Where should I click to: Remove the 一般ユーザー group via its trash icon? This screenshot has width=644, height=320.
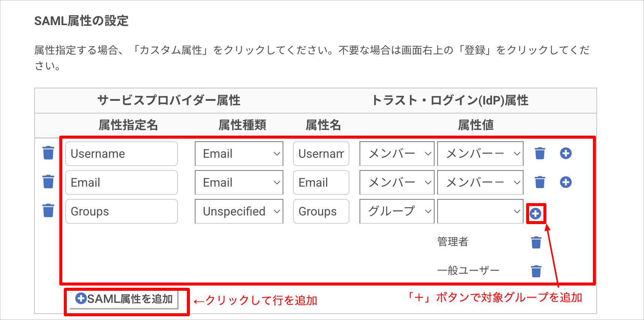coord(536,271)
